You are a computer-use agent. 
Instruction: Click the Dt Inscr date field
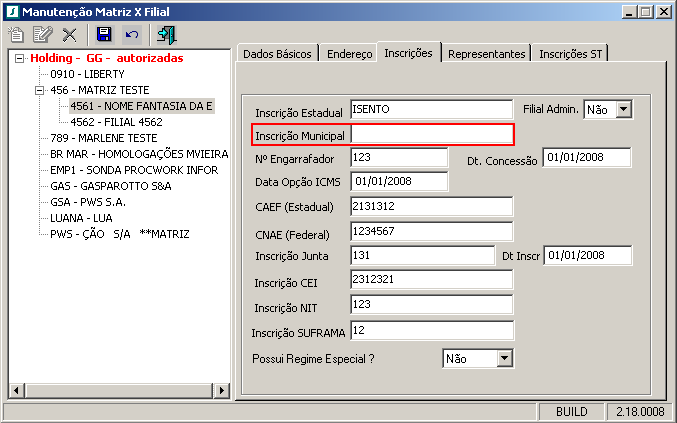(x=588, y=256)
